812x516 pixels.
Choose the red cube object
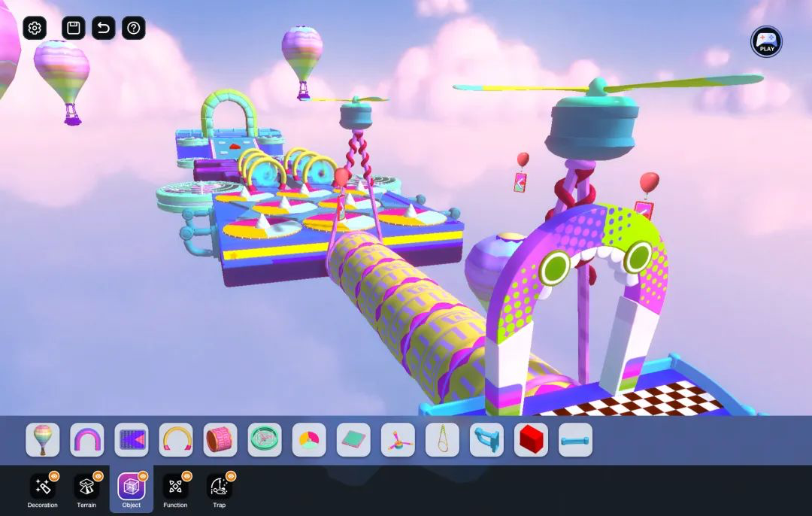[532, 440]
